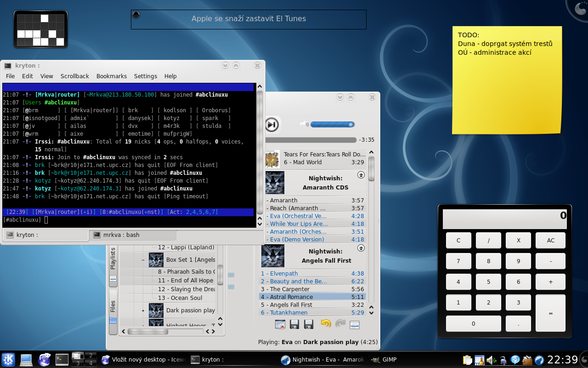Open the Edit menu in Konsole

[28, 76]
